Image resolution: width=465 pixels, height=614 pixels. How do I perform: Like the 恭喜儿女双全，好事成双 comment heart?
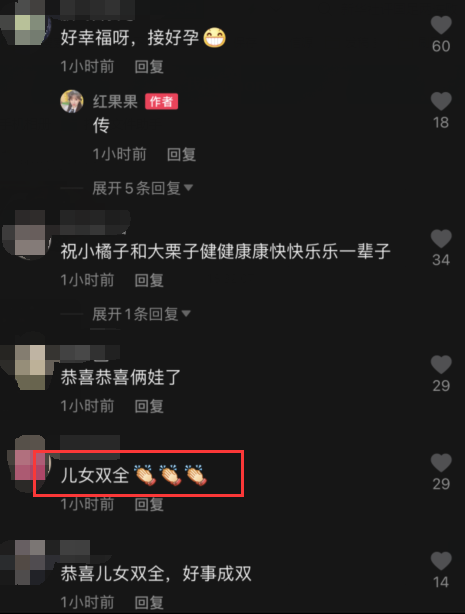click(x=441, y=562)
